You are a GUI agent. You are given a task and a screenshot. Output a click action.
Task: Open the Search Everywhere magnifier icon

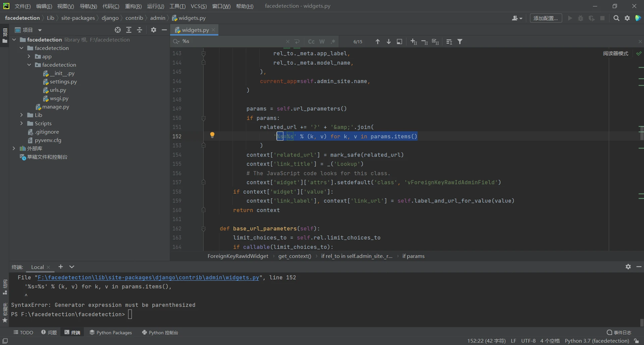[x=616, y=18]
